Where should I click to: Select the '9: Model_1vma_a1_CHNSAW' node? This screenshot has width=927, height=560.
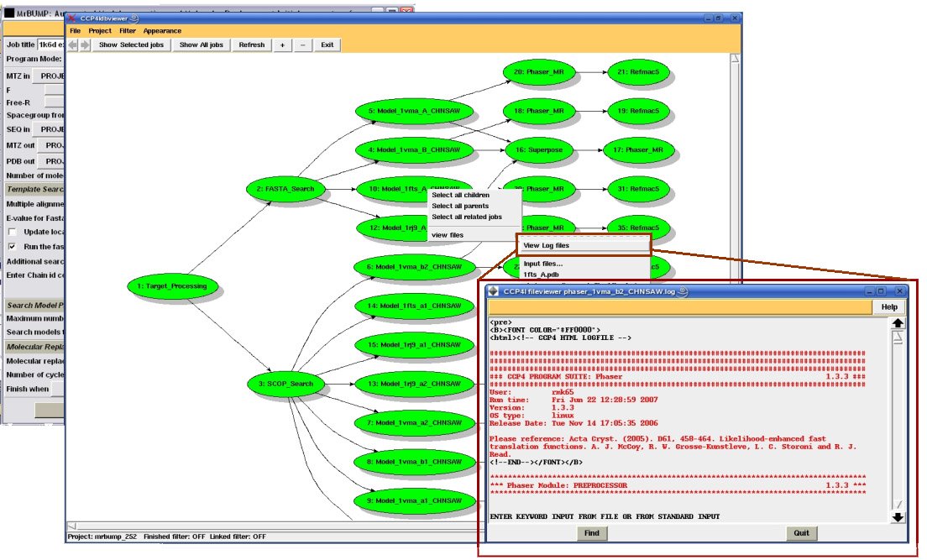pyautogui.click(x=414, y=501)
